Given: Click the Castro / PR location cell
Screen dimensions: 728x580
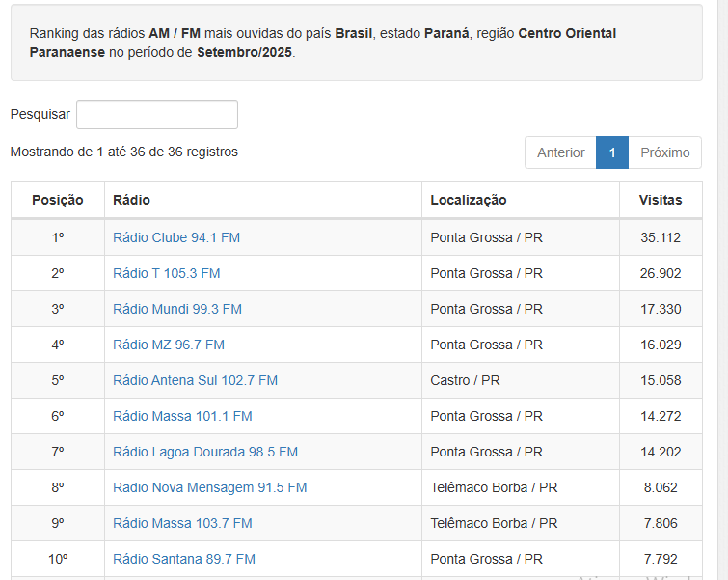Looking at the screenshot, I should pos(466,380).
